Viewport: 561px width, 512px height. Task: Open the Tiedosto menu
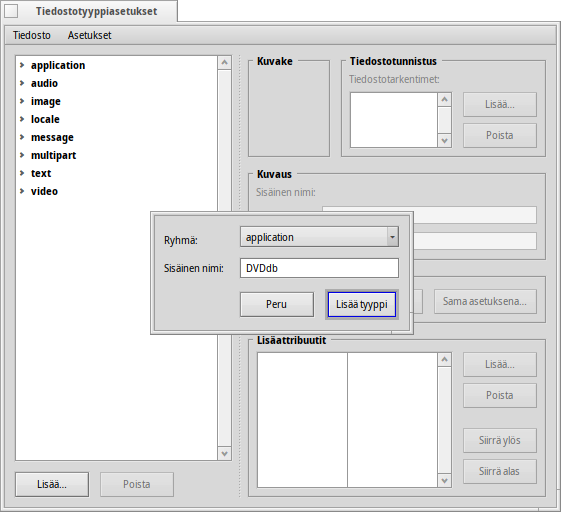(32, 35)
